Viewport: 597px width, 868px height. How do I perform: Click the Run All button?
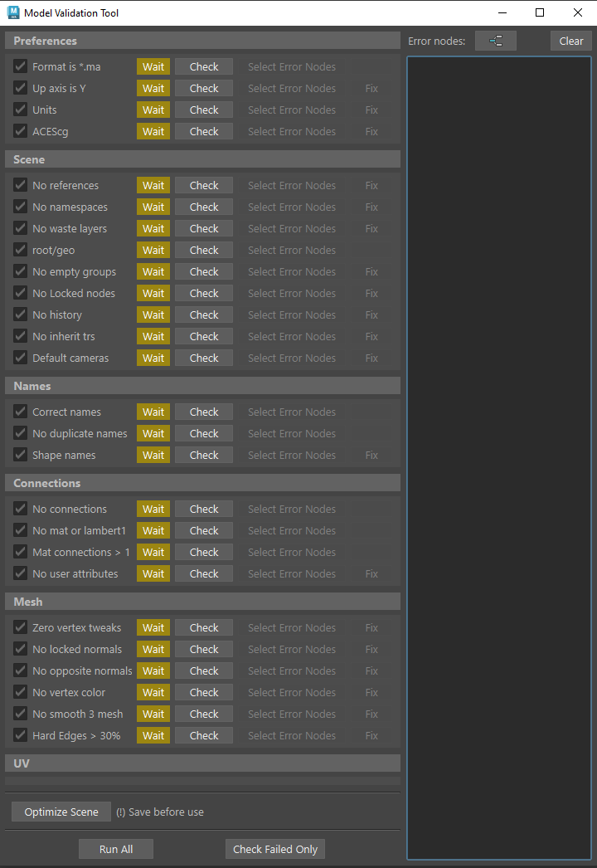click(x=116, y=849)
